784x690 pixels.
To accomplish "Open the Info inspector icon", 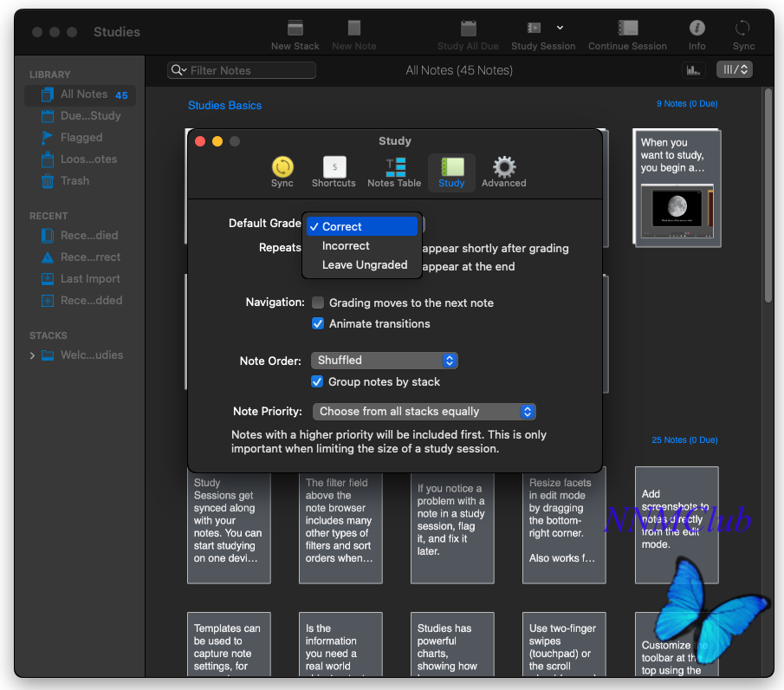I will (697, 28).
